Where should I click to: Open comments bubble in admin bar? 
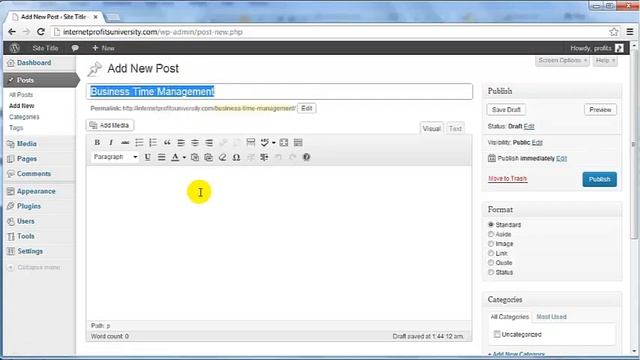pyautogui.click(x=75, y=48)
